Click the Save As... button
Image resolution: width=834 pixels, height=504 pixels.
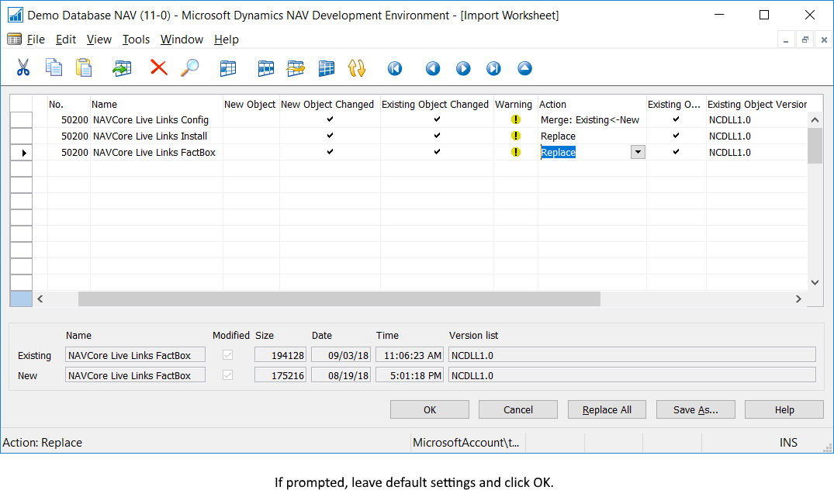point(695,409)
